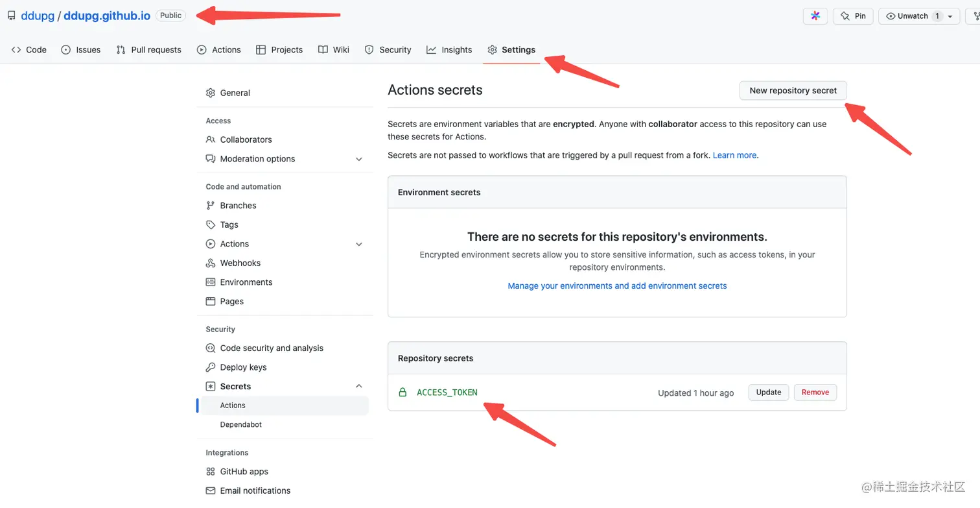Click the Code security and analysis icon
980x508 pixels.
(211, 348)
